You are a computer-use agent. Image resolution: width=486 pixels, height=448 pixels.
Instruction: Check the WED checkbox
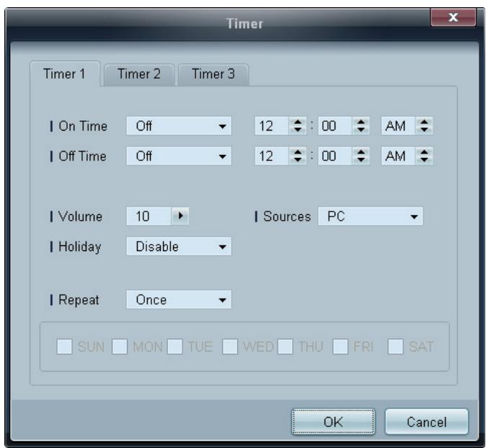[230, 346]
